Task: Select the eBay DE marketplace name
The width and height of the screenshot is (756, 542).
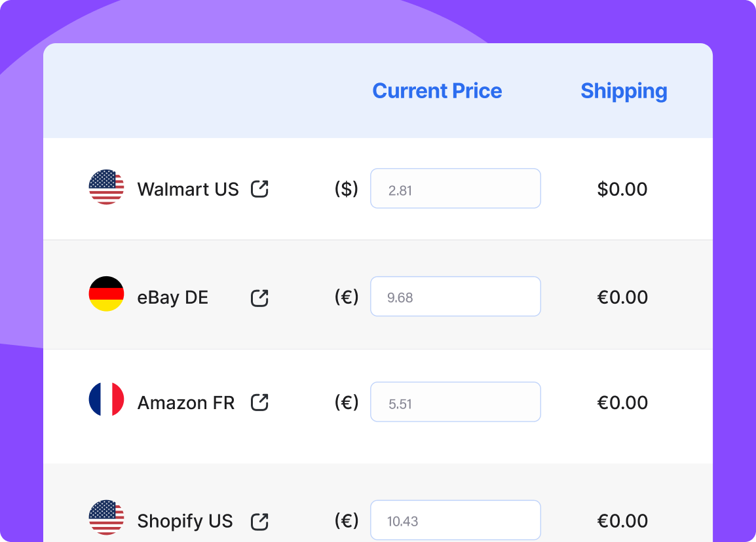Action: tap(172, 298)
